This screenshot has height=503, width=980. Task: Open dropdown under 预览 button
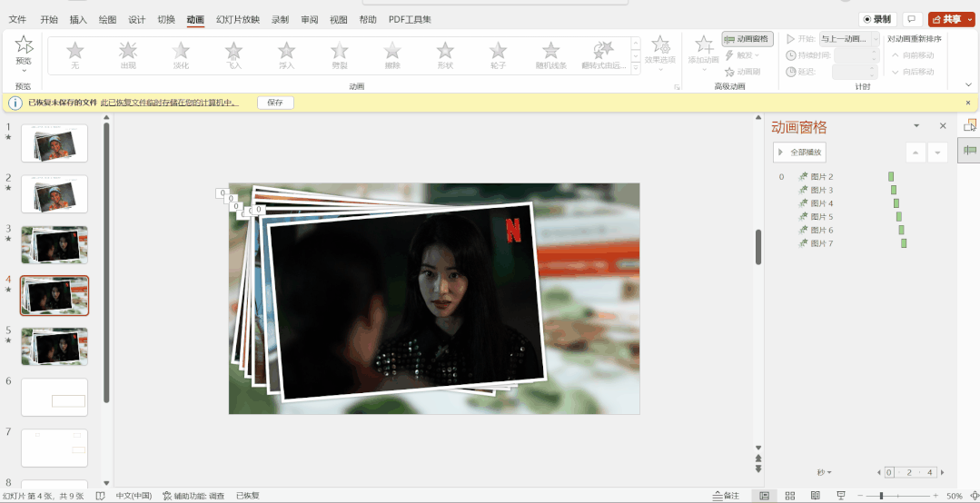coord(24,71)
